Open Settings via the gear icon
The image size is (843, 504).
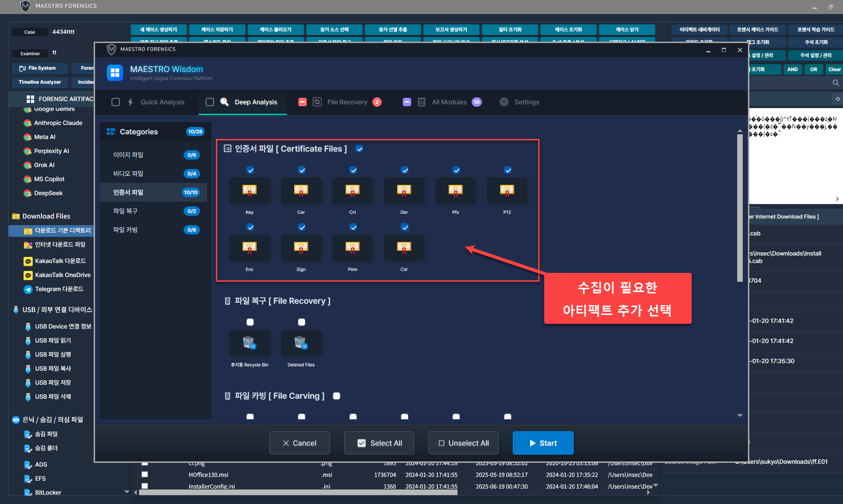504,102
